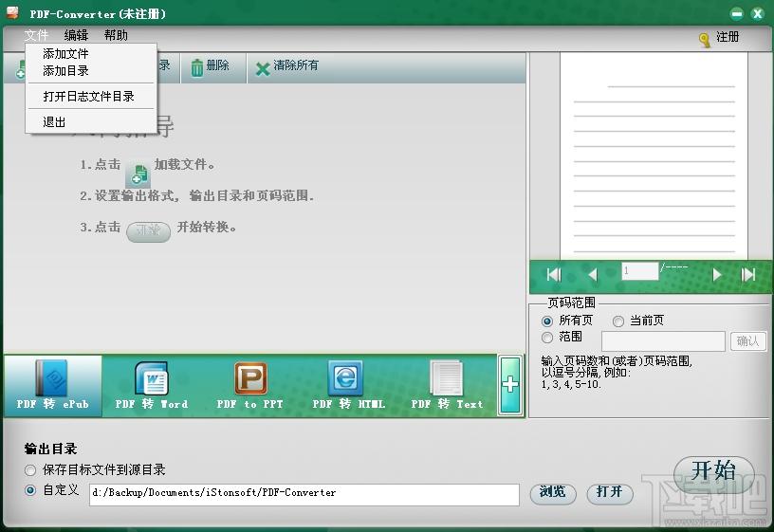Click the 确认 button

tap(747, 341)
